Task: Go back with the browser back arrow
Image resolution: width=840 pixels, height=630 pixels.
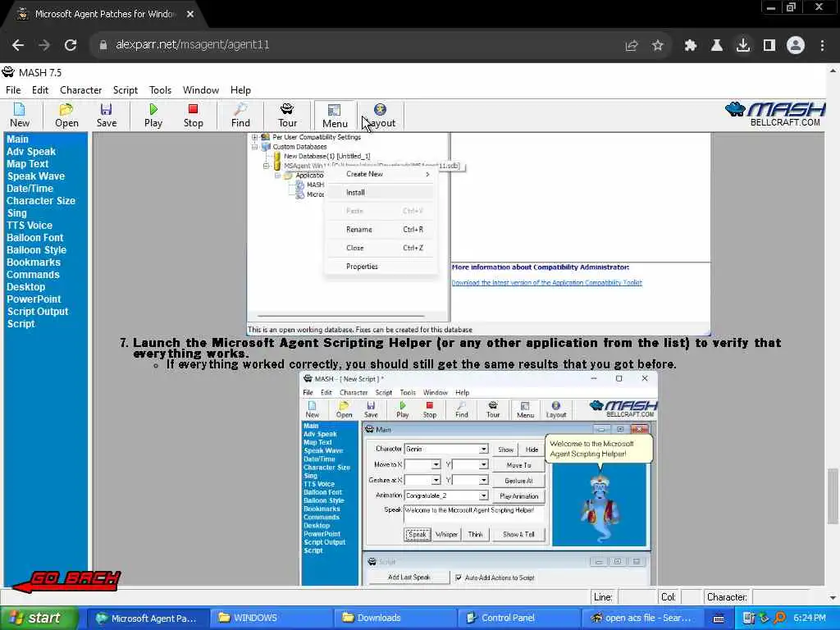Action: (18, 45)
